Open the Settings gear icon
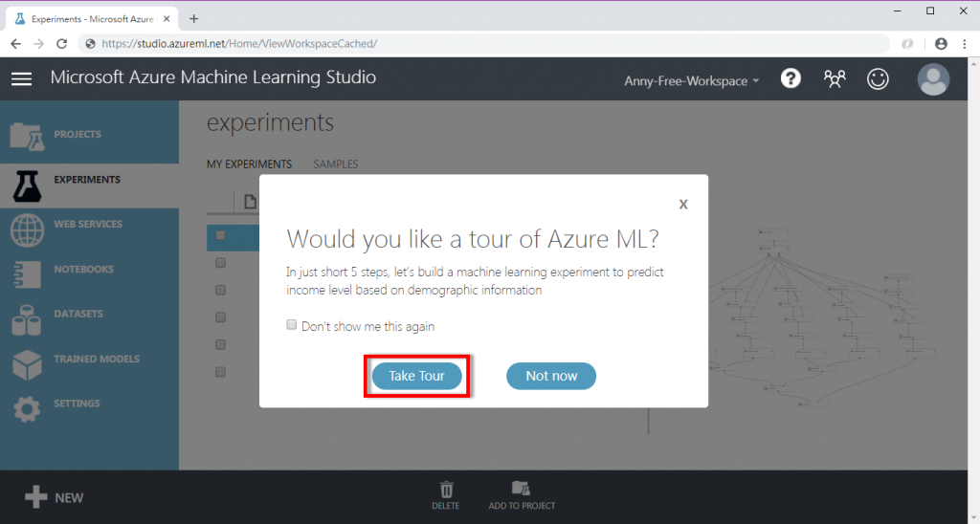 pyautogui.click(x=27, y=409)
